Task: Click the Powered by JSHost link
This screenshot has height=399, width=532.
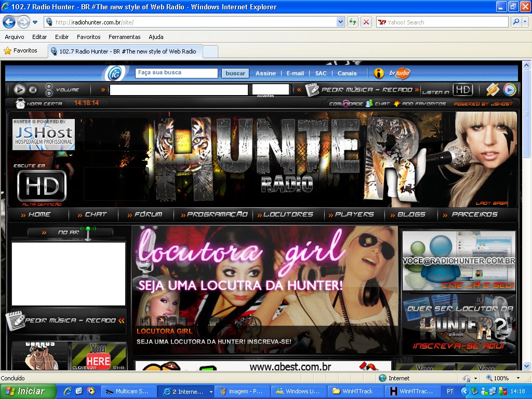Action: 483,104
